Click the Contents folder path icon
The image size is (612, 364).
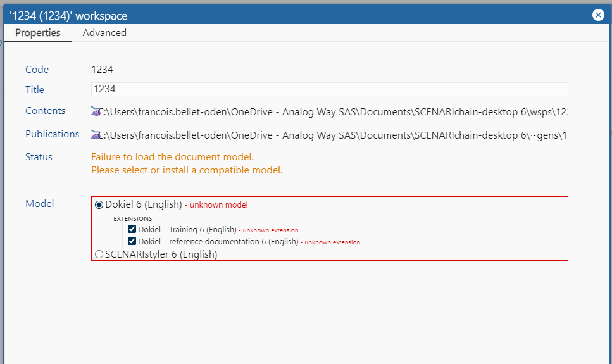tap(95, 111)
